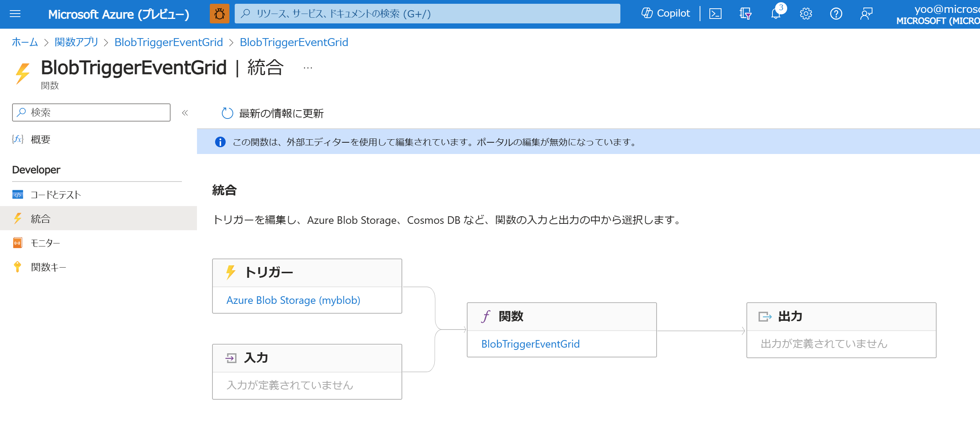Open the ... menu next to the page title
The height and width of the screenshot is (428, 980).
[307, 68]
